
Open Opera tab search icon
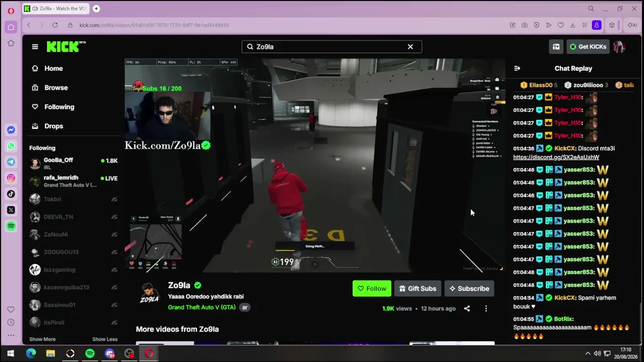coord(591,9)
